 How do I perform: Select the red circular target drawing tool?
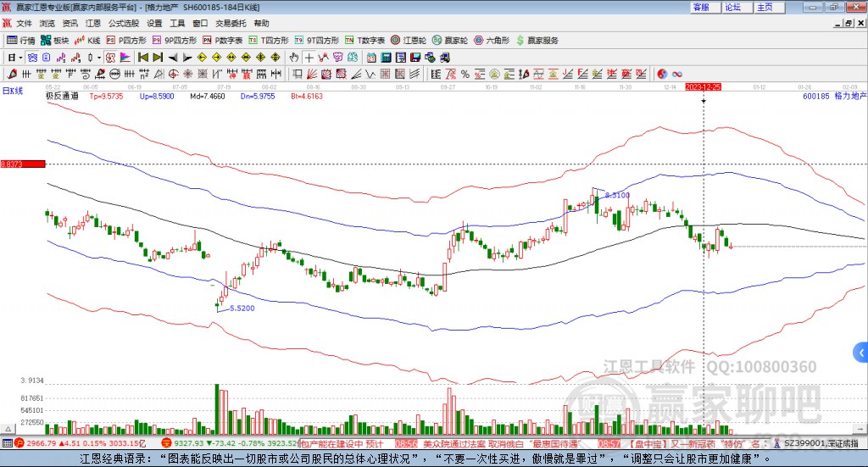pos(173,74)
